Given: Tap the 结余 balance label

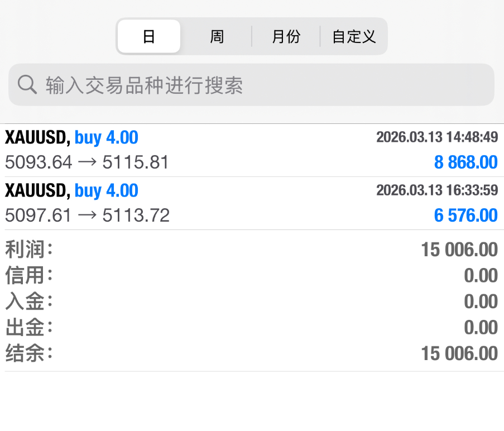Looking at the screenshot, I should click(x=29, y=353).
